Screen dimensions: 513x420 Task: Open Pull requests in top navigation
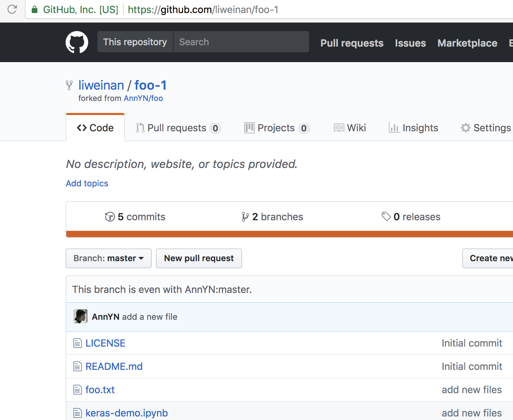click(x=352, y=43)
